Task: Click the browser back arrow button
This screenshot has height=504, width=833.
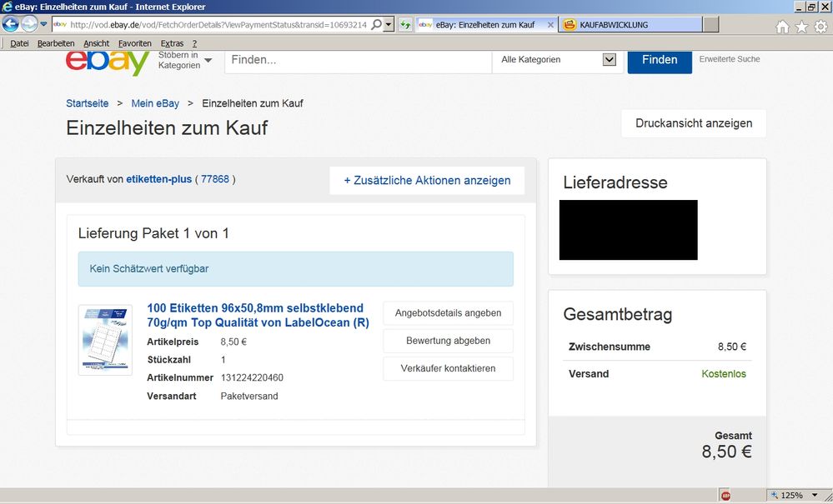Action: click(x=12, y=24)
